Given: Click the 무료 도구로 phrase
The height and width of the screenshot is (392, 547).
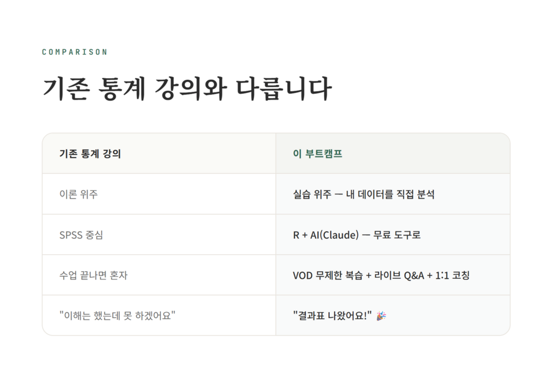Looking at the screenshot, I should [397, 235].
